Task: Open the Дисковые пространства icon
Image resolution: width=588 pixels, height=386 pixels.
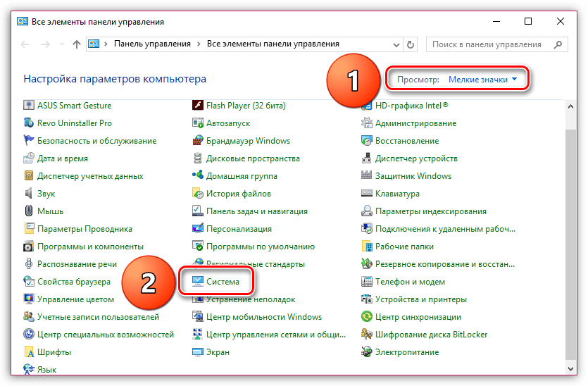Action: (x=198, y=158)
